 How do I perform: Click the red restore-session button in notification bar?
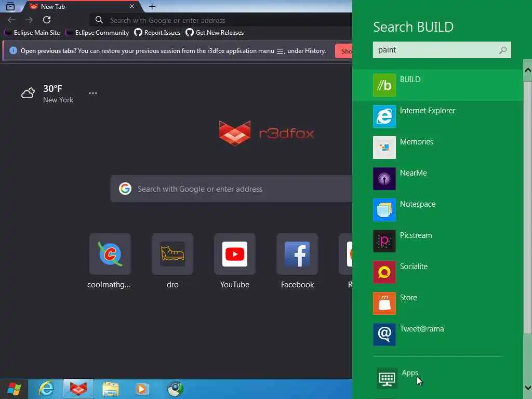344,51
